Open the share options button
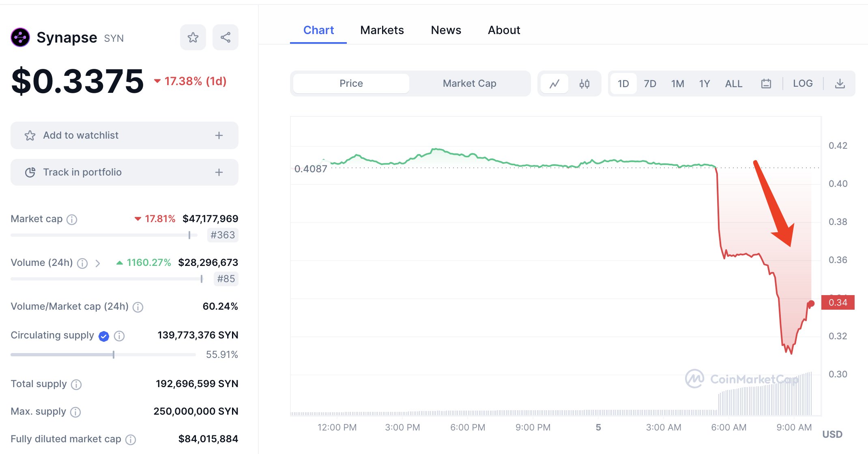 click(226, 37)
